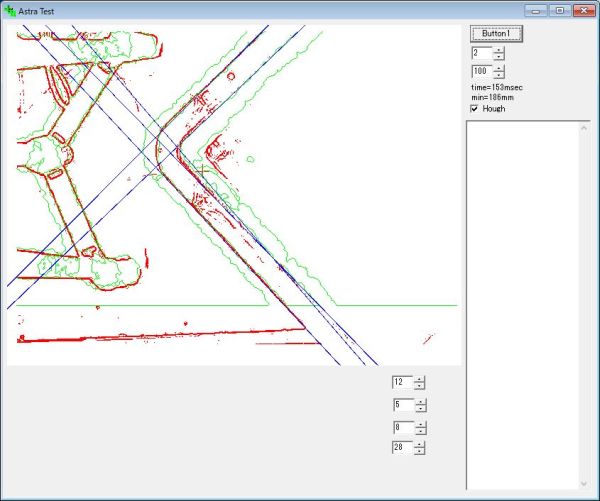The width and height of the screenshot is (600, 501).
Task: Decrease the value of the field showing 2
Action: click(499, 57)
